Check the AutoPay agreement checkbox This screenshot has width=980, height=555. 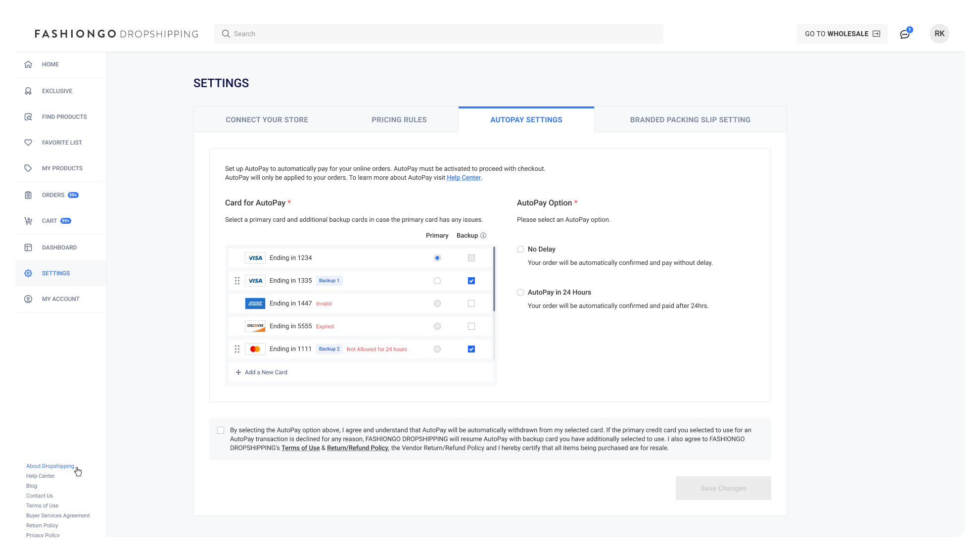pos(221,430)
